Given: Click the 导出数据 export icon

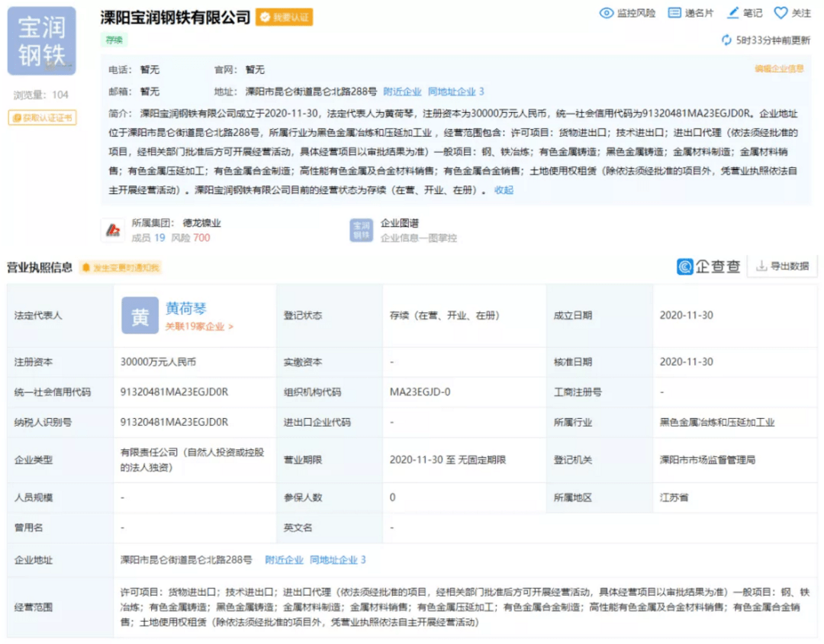Looking at the screenshot, I should click(x=761, y=266).
